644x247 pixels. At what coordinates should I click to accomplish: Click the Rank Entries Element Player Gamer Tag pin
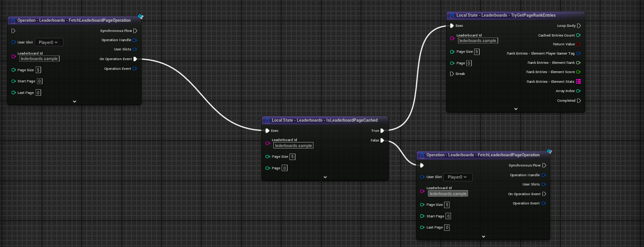[578, 54]
